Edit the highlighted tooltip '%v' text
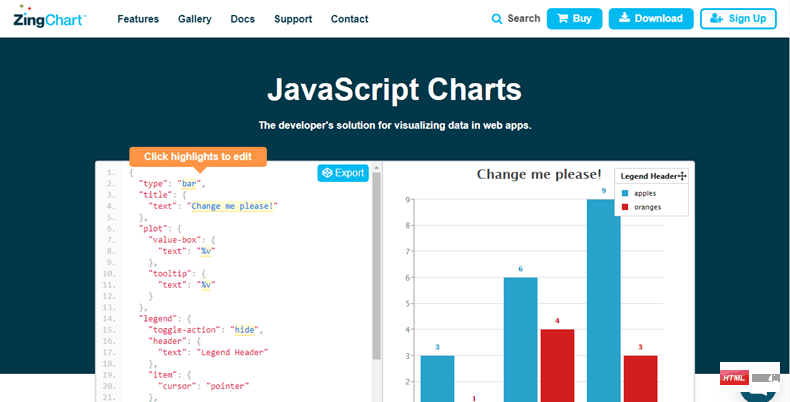Screen dimensions: 790x402 [x=206, y=285]
